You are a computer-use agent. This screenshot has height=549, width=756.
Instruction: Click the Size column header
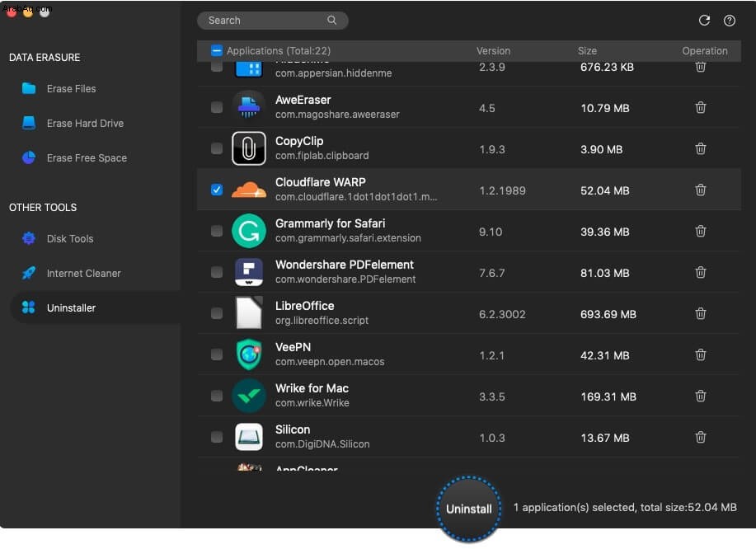pyautogui.click(x=587, y=50)
